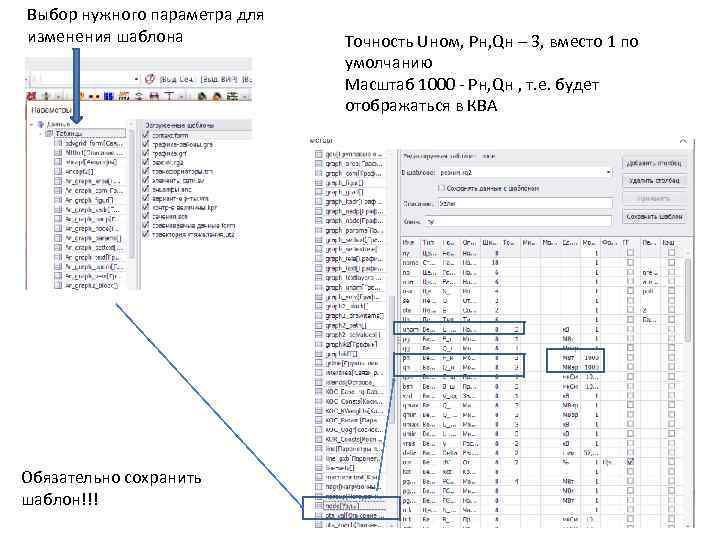
Task: Click the 'qn' row name cell
Action: pos(408,367)
